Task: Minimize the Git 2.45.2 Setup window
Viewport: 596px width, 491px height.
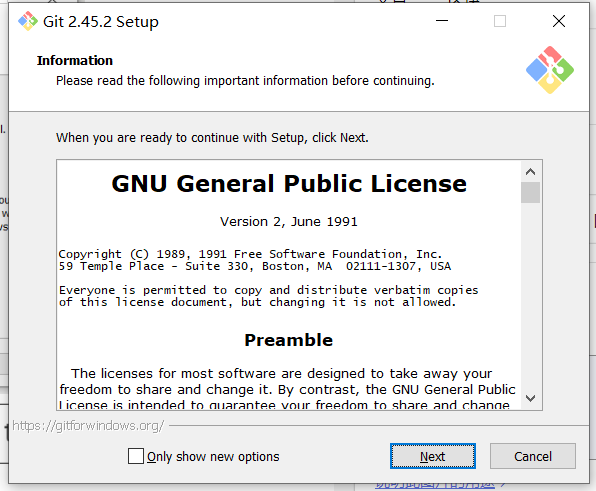Action: [x=442, y=21]
